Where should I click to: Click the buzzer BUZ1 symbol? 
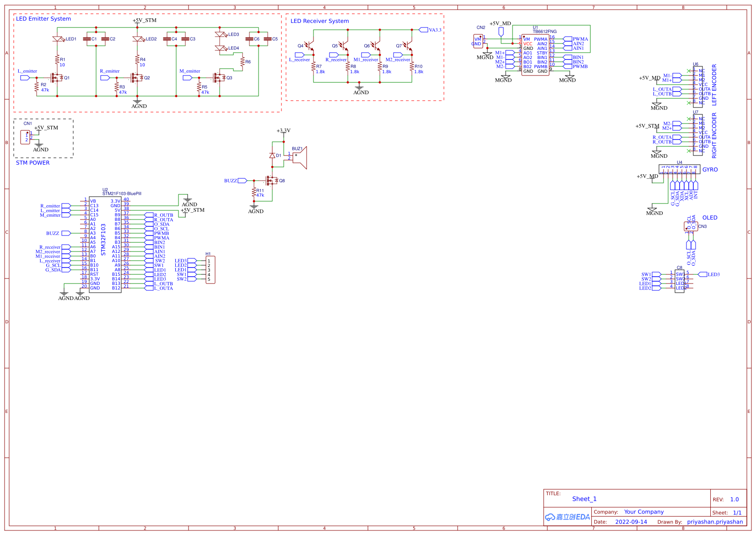coord(300,156)
